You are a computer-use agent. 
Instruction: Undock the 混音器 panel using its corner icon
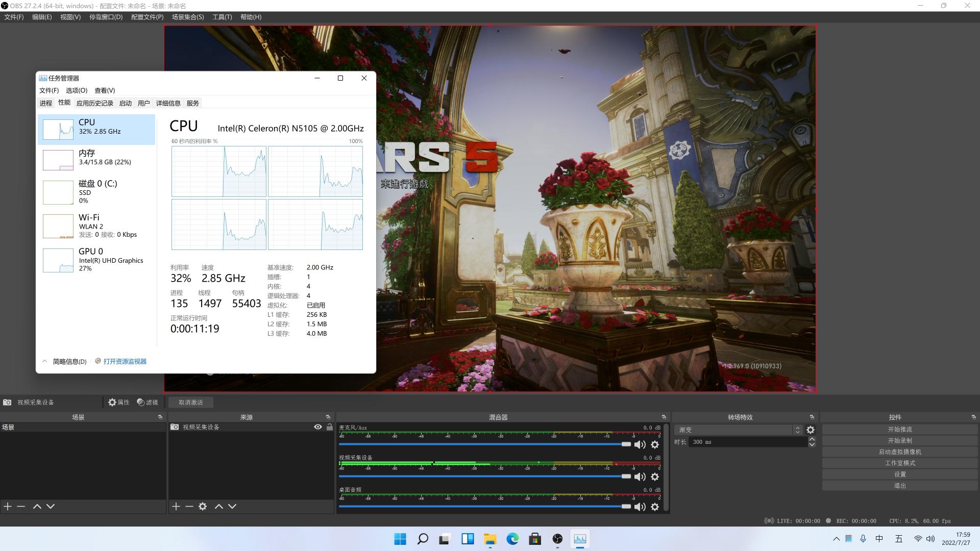[x=664, y=417]
